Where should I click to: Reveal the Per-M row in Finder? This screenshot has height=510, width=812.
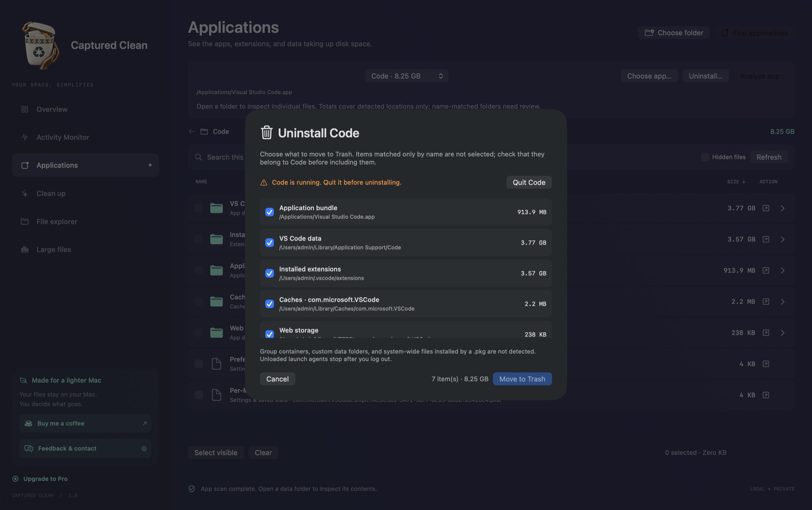pos(766,395)
